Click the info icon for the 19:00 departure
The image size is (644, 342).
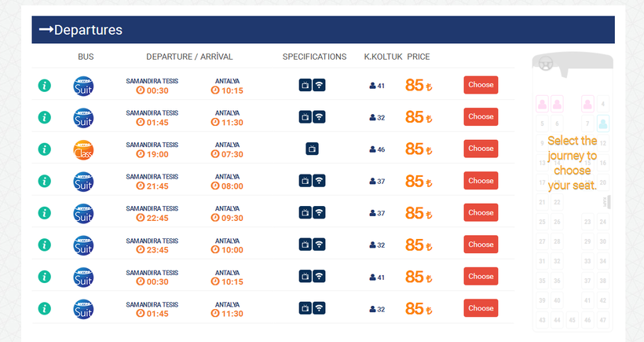[x=45, y=149]
